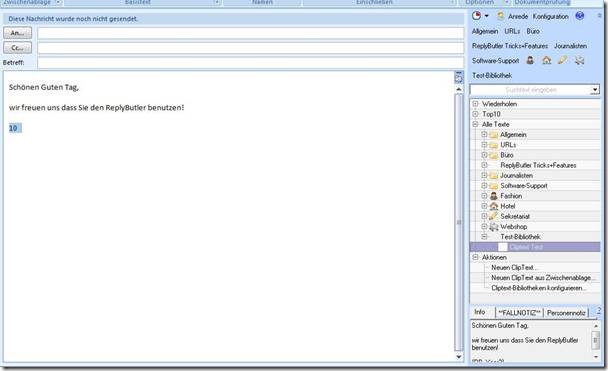Expand the Top10 tree node
This screenshot has height=371, width=608.
[475, 114]
